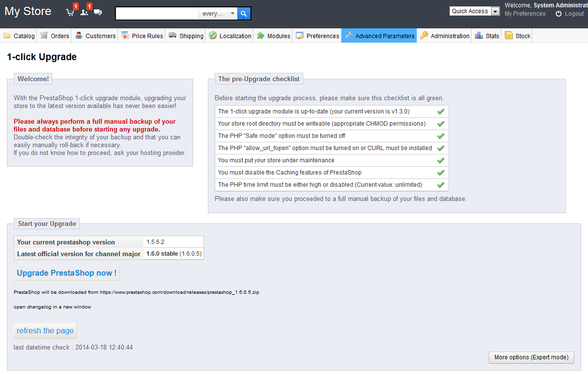Viewport: 588px width, 374px height.
Task: Click the latest version 1.6.0 stable cell
Action: coord(174,254)
